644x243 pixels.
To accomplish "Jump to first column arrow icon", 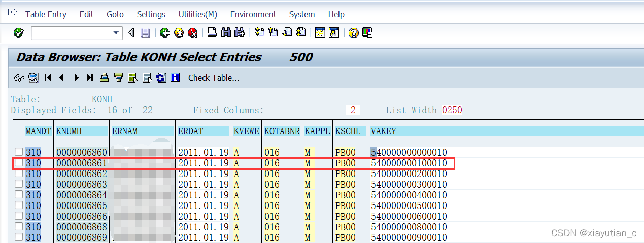I will click(48, 78).
